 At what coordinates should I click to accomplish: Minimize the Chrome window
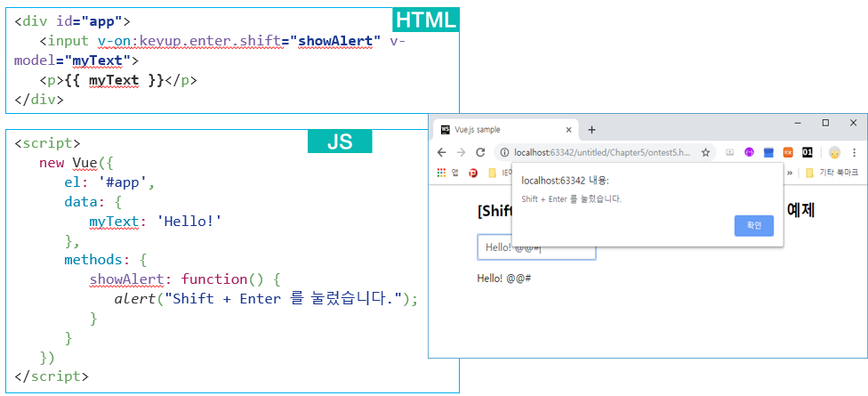click(798, 123)
